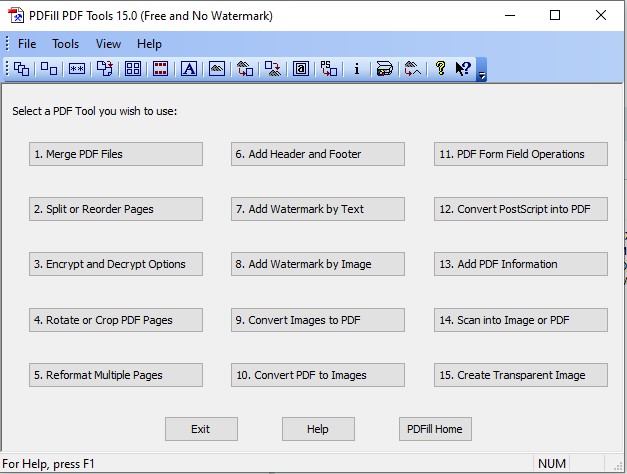627x474 pixels.
Task: Maximize the PDFill PDF Tools window
Action: pyautogui.click(x=555, y=16)
